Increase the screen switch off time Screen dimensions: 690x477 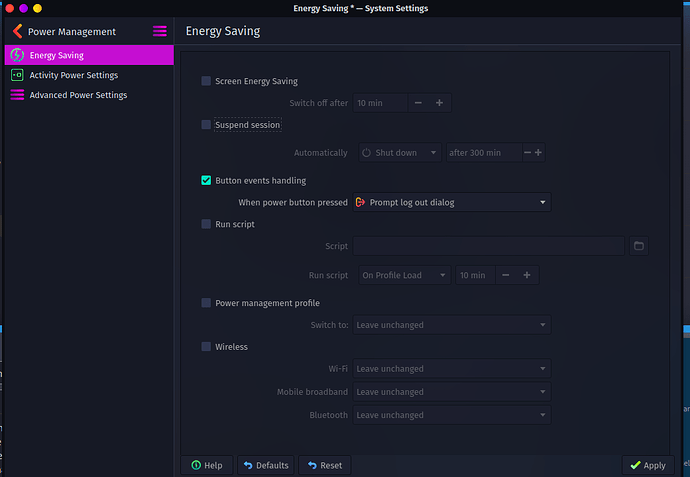pyautogui.click(x=439, y=103)
